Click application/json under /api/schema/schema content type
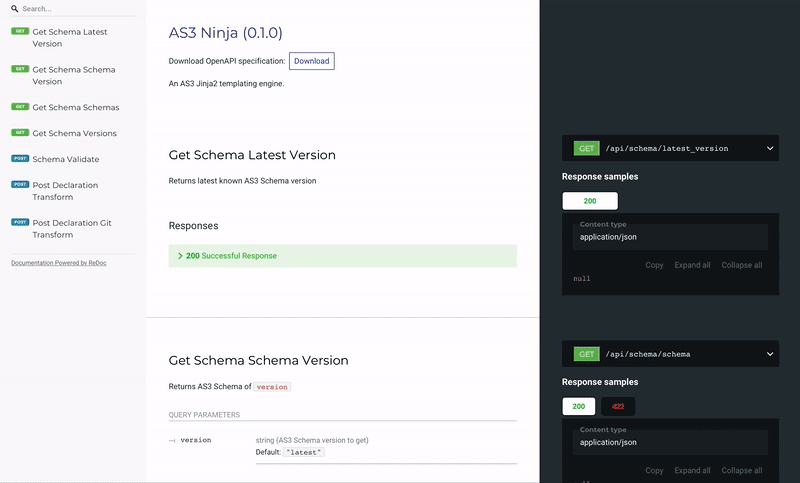The image size is (800, 483). [608, 443]
